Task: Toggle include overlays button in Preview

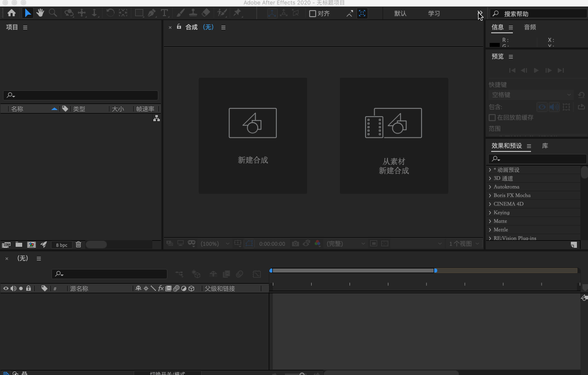Action: click(566, 107)
